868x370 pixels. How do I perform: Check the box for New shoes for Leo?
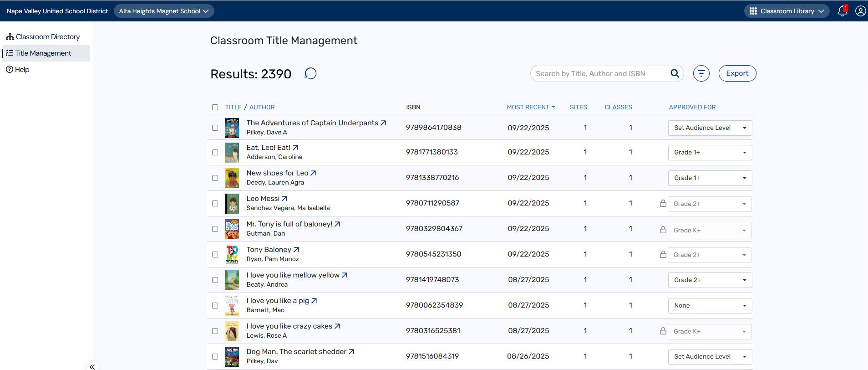215,178
